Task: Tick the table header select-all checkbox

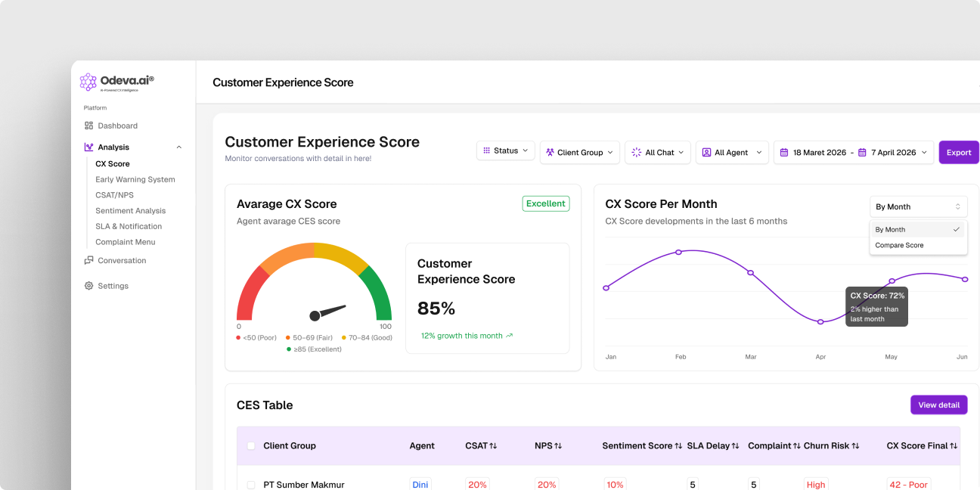Action: pyautogui.click(x=251, y=446)
